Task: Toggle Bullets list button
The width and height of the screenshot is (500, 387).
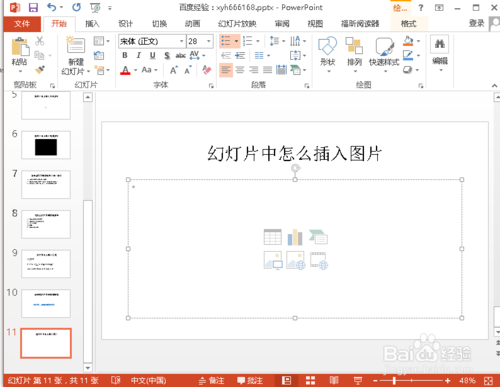Action: [x=226, y=41]
